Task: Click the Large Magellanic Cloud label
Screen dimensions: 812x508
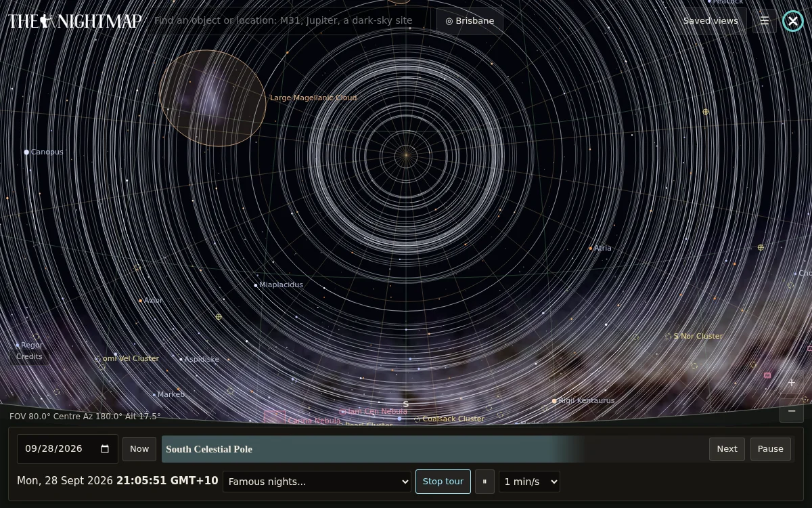Action: (313, 98)
